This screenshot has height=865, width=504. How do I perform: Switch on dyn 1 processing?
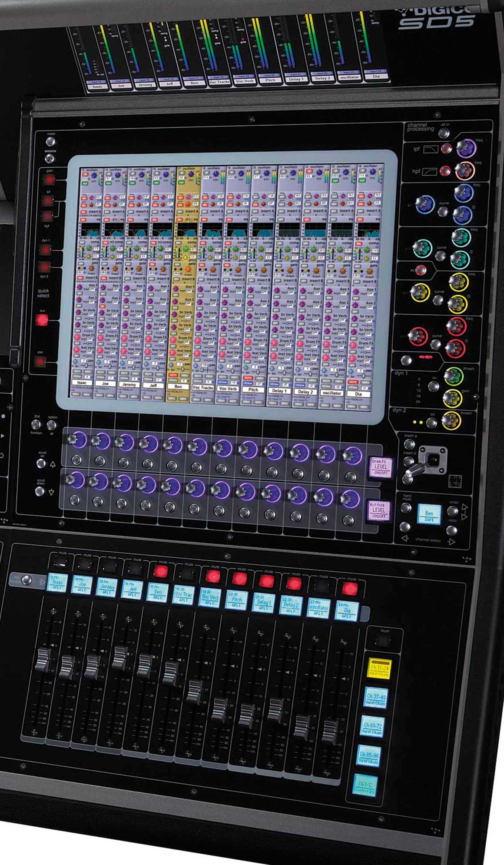point(434,386)
